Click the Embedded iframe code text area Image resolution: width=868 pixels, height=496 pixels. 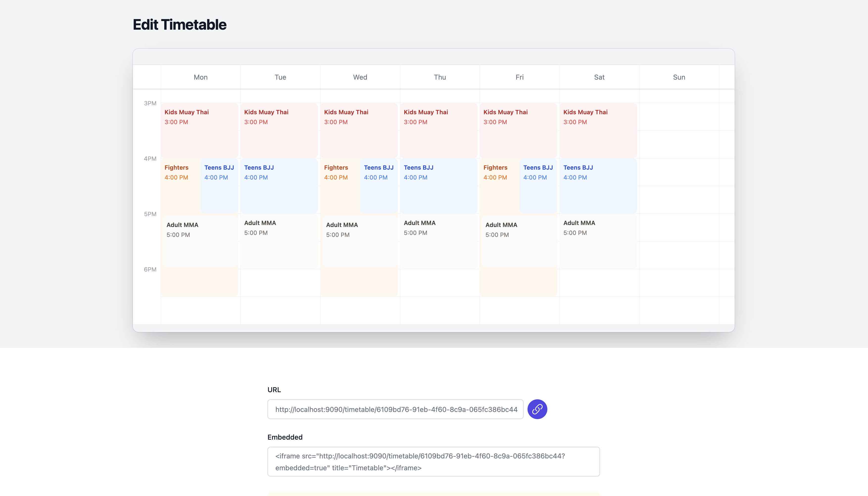click(x=433, y=462)
